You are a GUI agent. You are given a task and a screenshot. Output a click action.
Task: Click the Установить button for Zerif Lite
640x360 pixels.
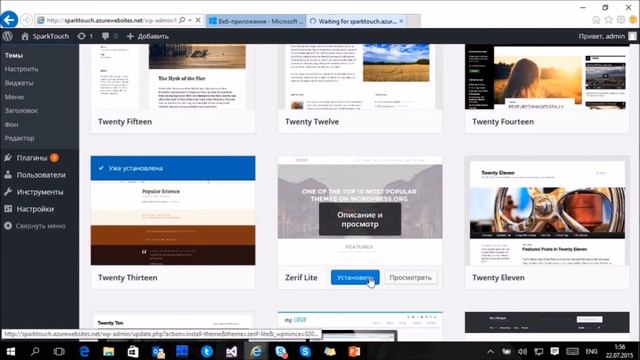[355, 277]
